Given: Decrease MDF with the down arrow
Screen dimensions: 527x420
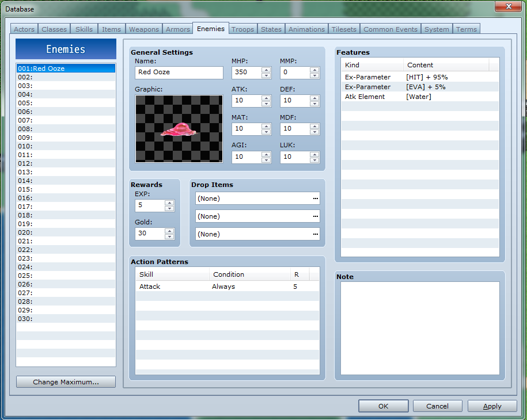Looking at the screenshot, I should [x=314, y=132].
